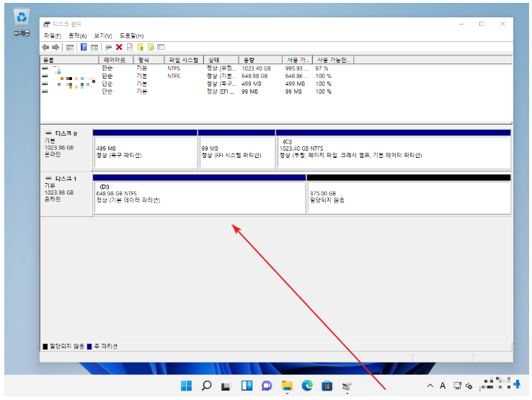Toggle the show/hide console tree icon
Screen dimensions: 532x400
pyautogui.click(x=69, y=48)
